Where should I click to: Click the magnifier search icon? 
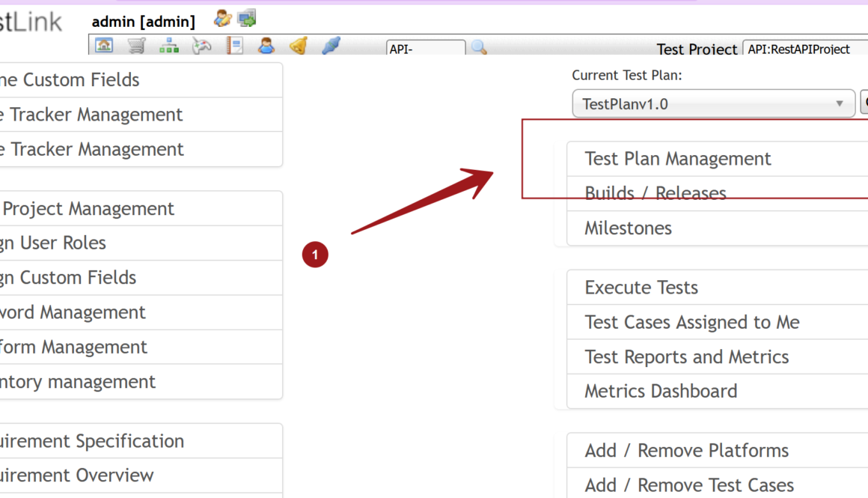click(479, 48)
